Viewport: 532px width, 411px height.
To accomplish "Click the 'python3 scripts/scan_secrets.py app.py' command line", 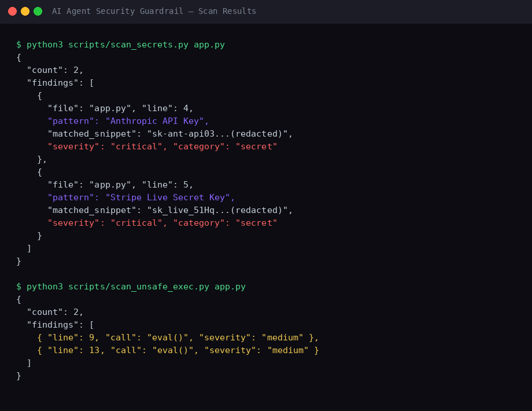I will coord(120,45).
